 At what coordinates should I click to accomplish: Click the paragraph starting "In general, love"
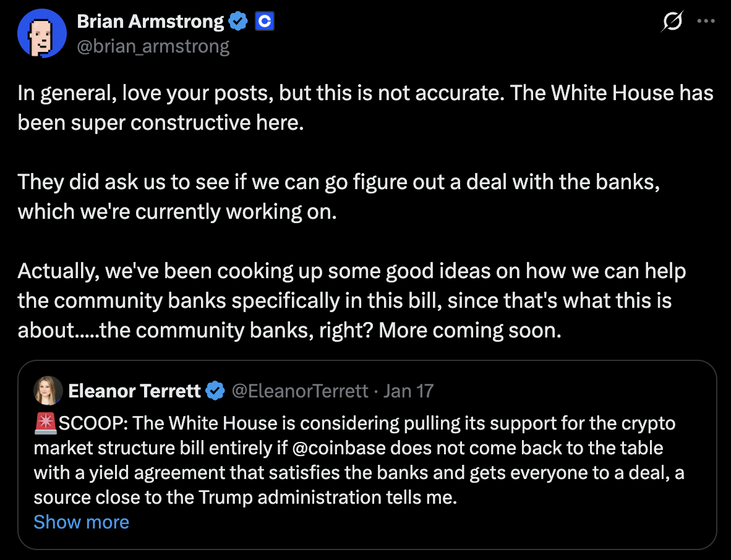tap(365, 108)
